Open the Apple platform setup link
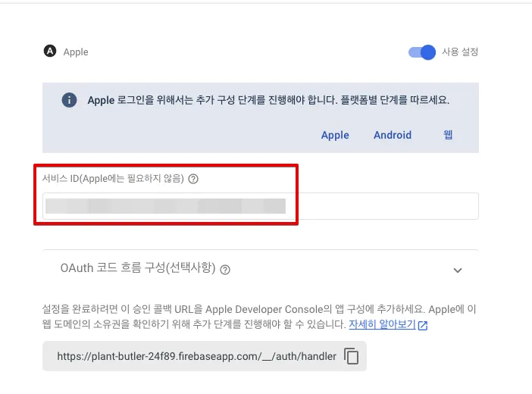The image size is (532, 394). 335,135
